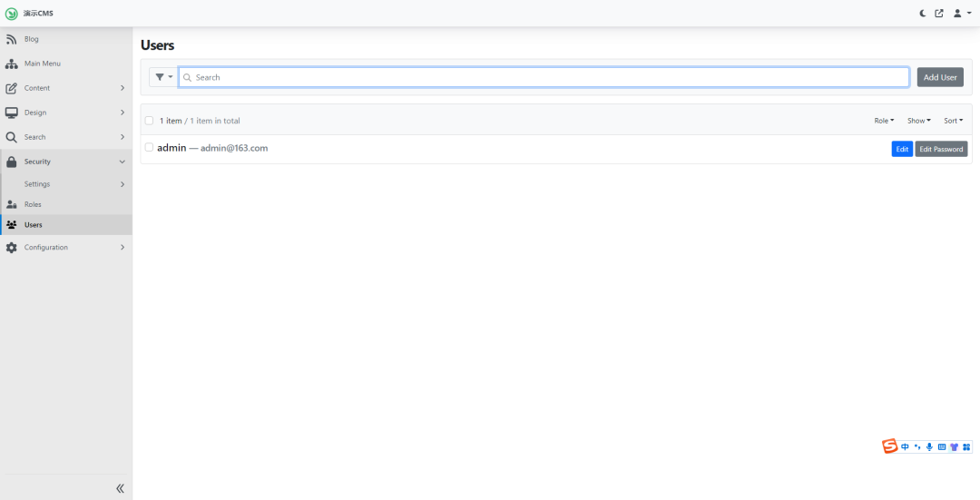
Task: Focus the user Search input field
Action: point(544,77)
